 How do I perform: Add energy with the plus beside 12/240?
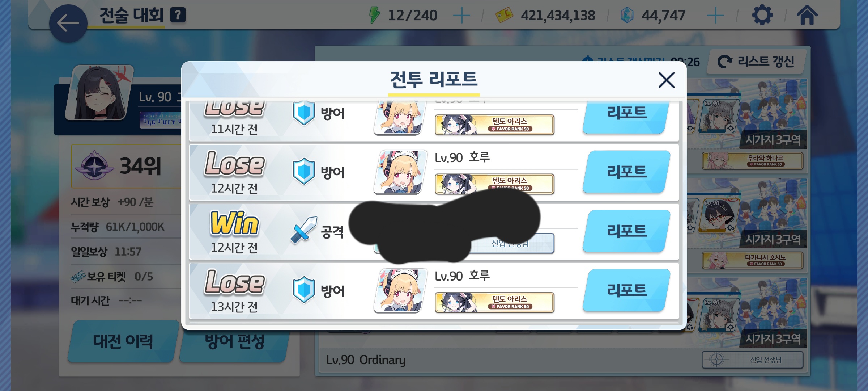[461, 16]
